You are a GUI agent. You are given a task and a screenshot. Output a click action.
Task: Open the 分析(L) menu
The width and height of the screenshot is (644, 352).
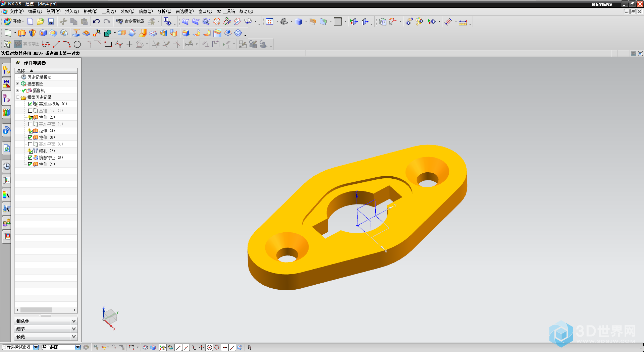click(x=164, y=11)
